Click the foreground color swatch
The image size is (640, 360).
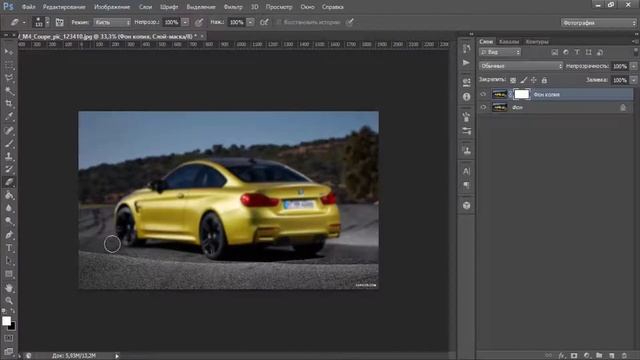point(6,321)
